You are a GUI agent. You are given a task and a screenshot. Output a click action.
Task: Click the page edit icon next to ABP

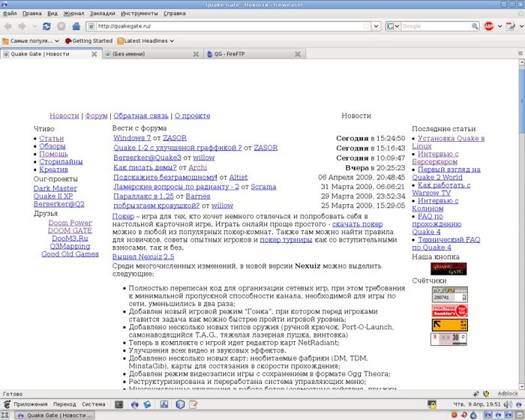pos(510,26)
